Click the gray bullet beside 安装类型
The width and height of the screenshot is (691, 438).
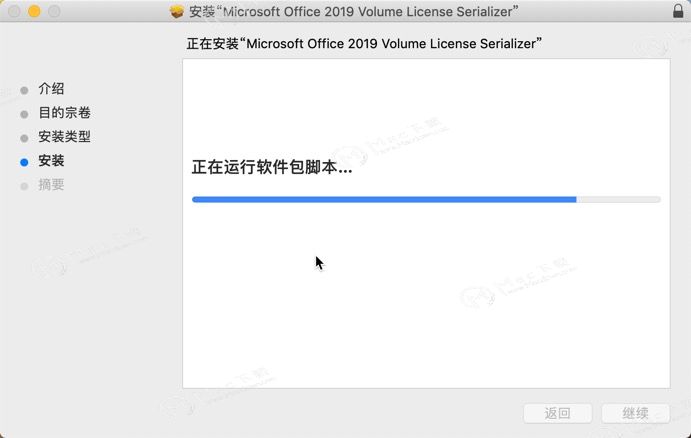[x=24, y=138]
